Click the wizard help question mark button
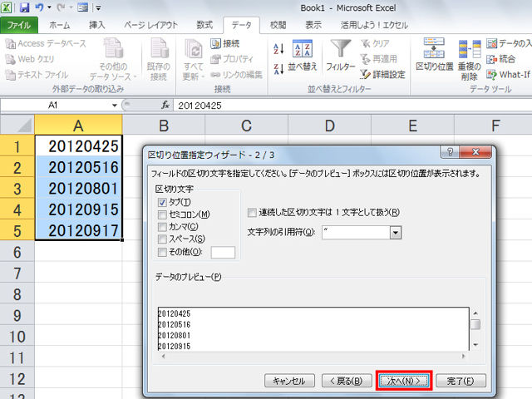Image resolution: width=532 pixels, height=399 pixels. tap(450, 151)
